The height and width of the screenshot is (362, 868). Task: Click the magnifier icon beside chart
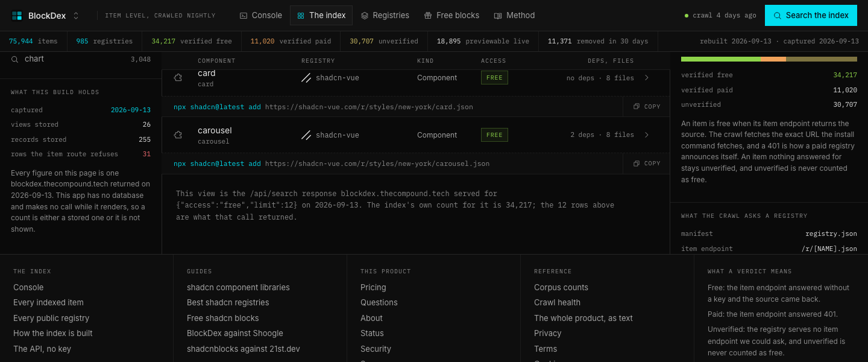(14, 59)
